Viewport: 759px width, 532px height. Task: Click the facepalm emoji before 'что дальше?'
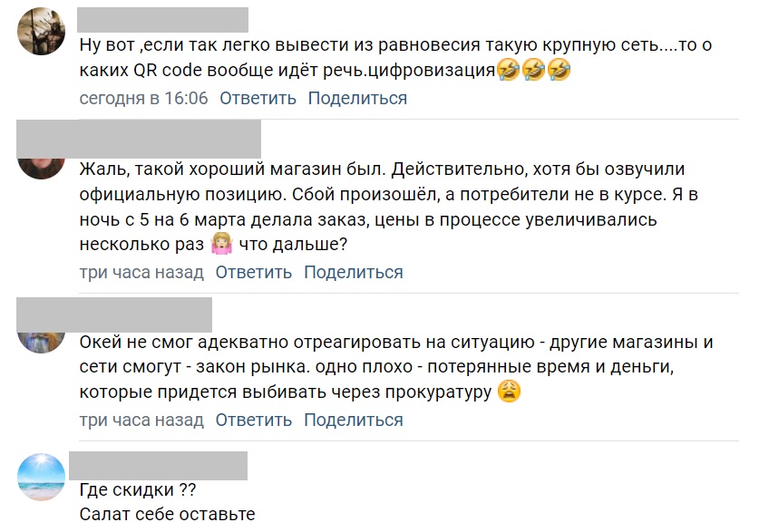point(220,245)
